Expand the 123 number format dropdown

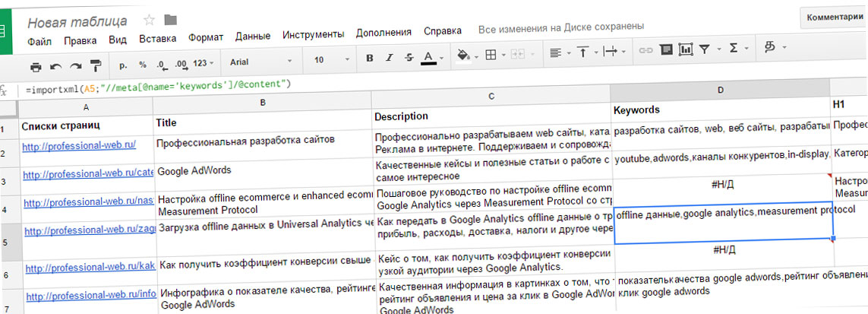(204, 63)
